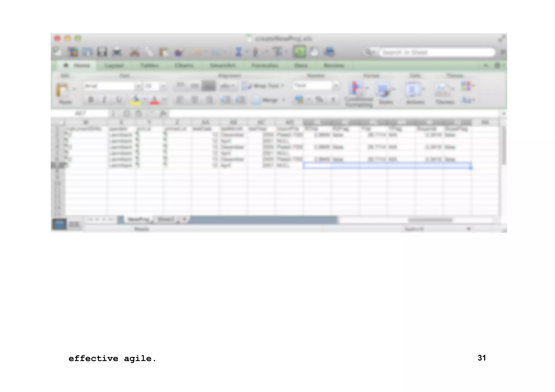This screenshot has width=555, height=392.
Task: Click the Actions icon in Cells group
Action: pyautogui.click(x=412, y=90)
